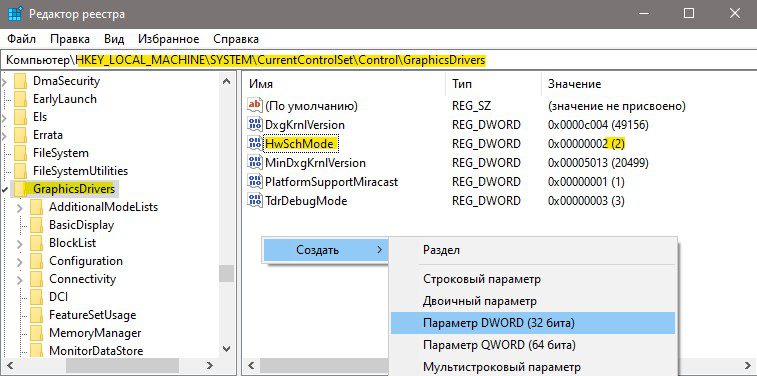Screen dimensions: 757x376
Task: Expand the BlockList subkey
Action: (x=20, y=244)
